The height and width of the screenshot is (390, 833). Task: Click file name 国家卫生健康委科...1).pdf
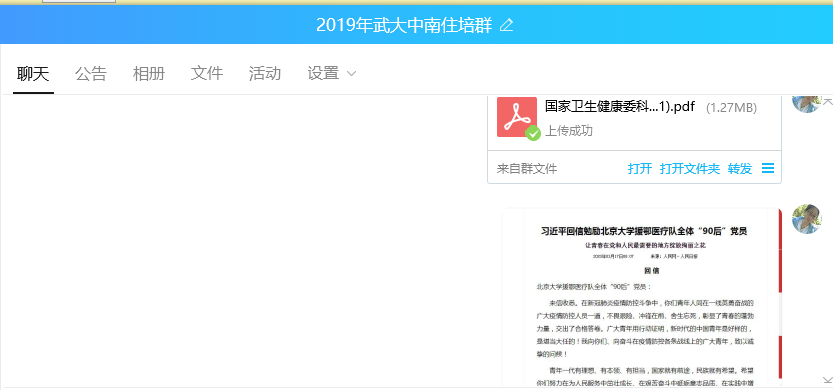pos(619,106)
